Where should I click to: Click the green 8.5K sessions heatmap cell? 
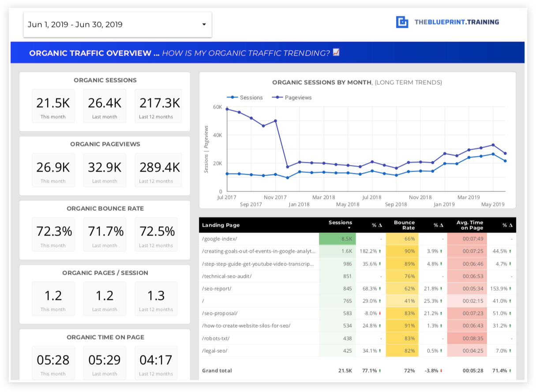pos(337,239)
